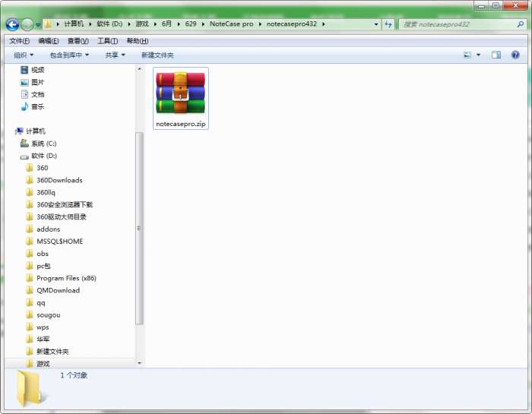Click the search magnifier icon
Viewport: 532px width, 414px height.
point(520,24)
